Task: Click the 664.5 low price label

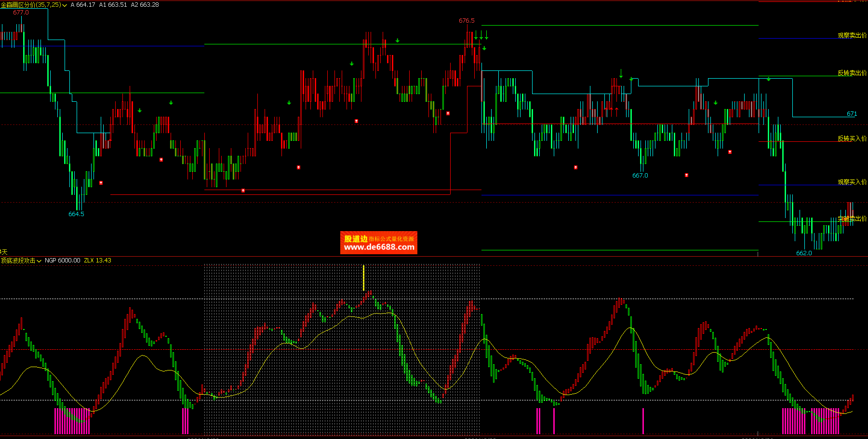Action: [76, 214]
